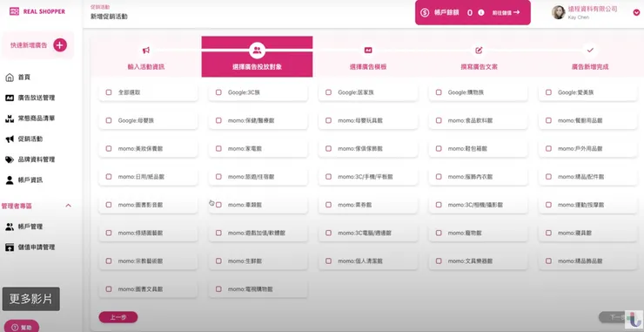Click the checkmark step icon above 廣告新增完成
644x332 pixels.
(x=590, y=51)
